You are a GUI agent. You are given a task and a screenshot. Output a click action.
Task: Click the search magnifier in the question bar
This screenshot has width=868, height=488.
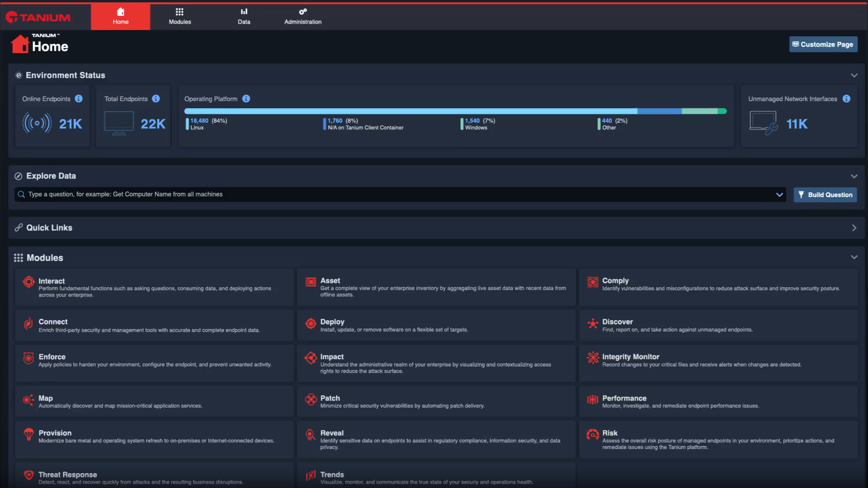(21, 194)
